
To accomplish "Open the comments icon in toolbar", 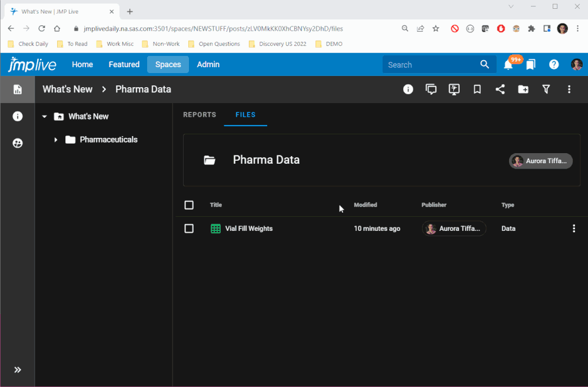I will tap(431, 90).
